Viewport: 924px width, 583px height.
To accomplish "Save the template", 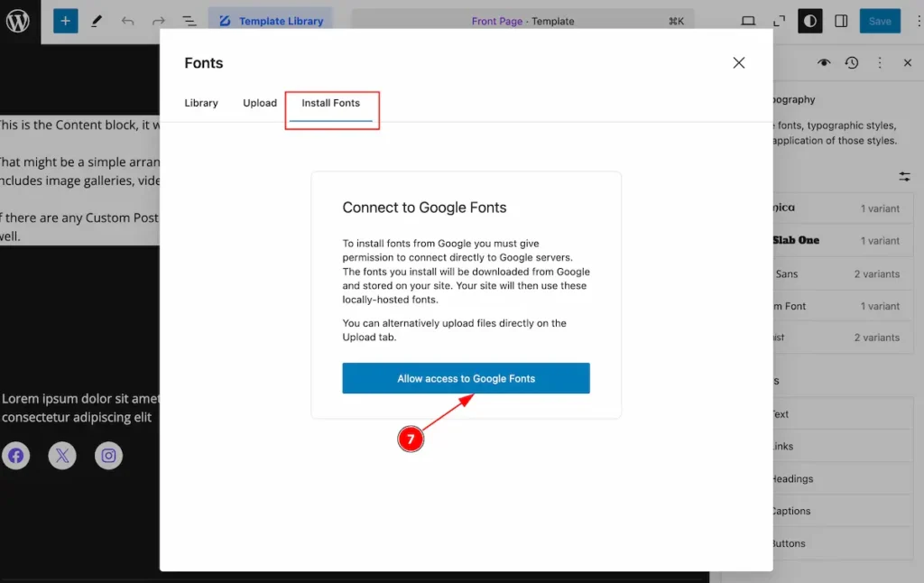I will tap(880, 22).
